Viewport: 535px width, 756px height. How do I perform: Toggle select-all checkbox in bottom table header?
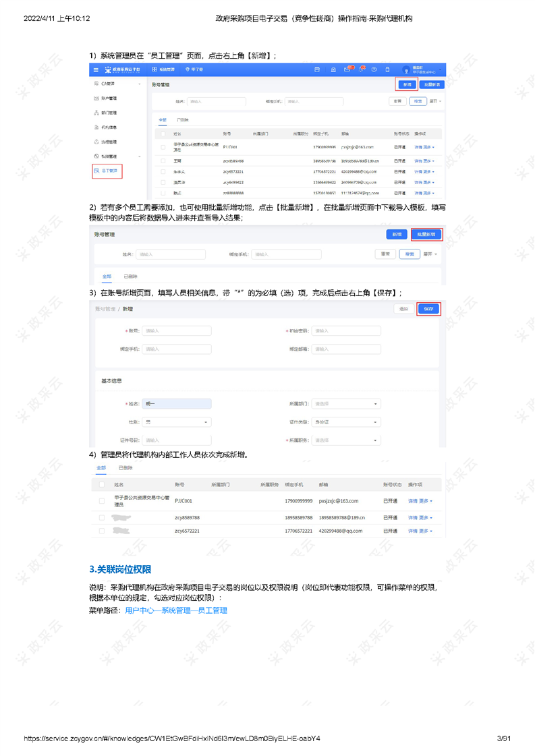pos(102,485)
